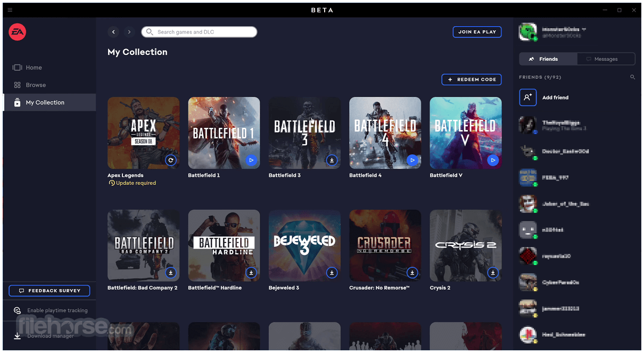This screenshot has width=644, height=353.
Task: Click the 'Apex Legends' title text
Action: coord(126,175)
